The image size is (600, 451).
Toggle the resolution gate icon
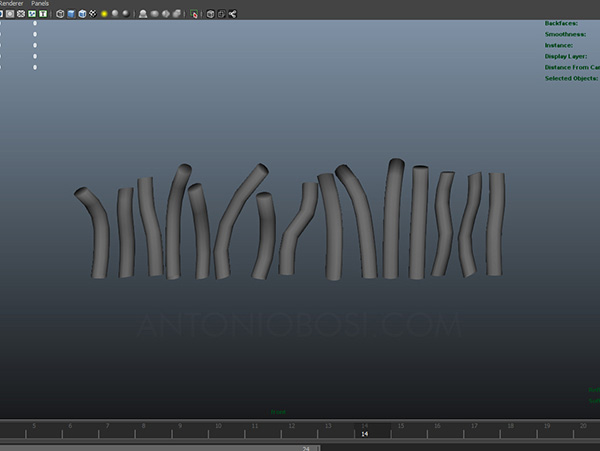point(10,14)
